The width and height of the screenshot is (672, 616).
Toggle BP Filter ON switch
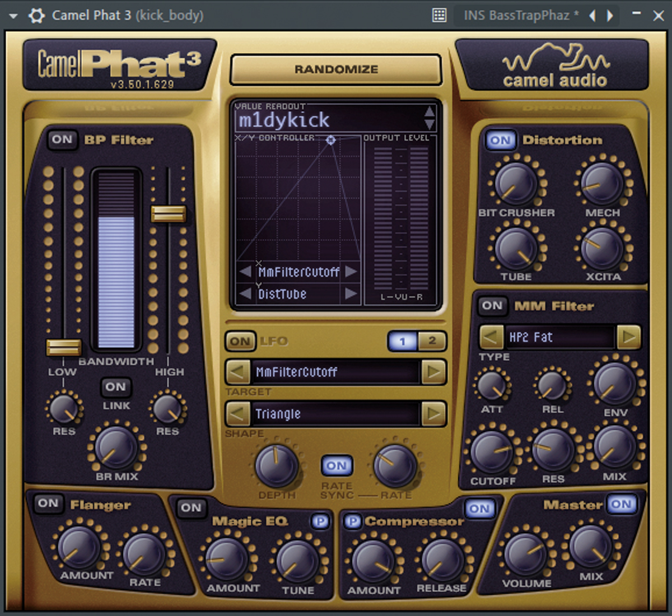point(62,139)
